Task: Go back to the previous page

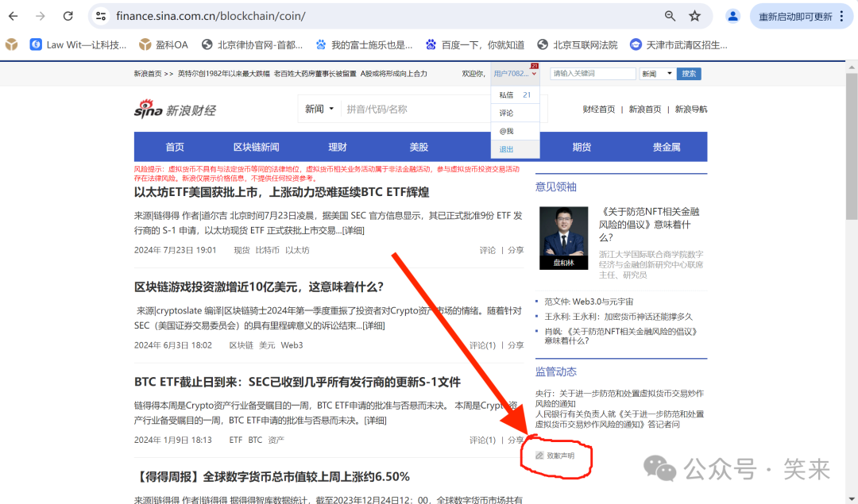Action: (x=14, y=17)
